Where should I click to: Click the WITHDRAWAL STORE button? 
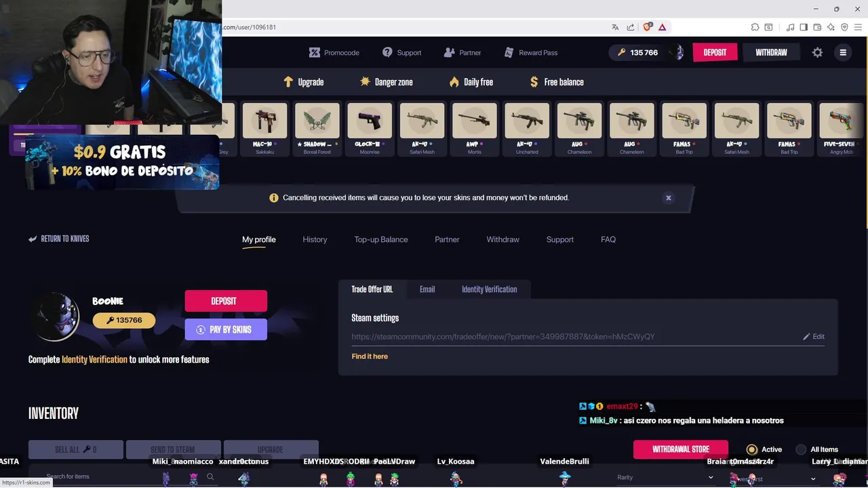(x=681, y=449)
